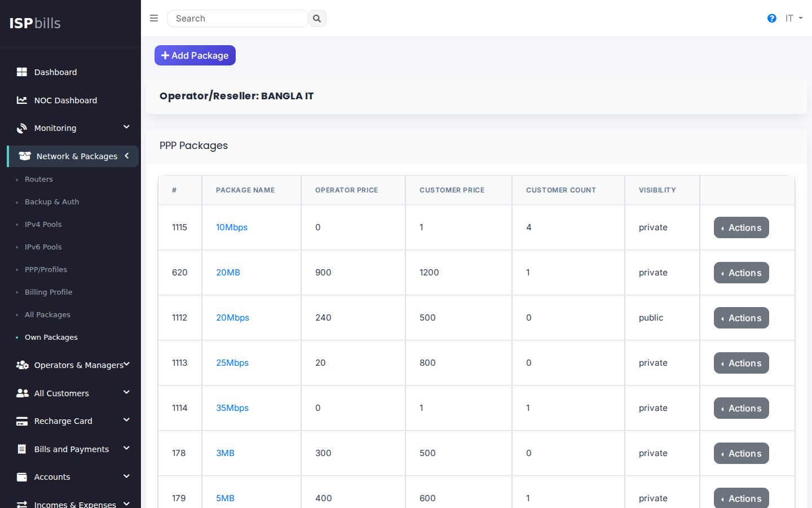The height and width of the screenshot is (508, 812).
Task: Go to Routers in sidebar
Action: [39, 179]
